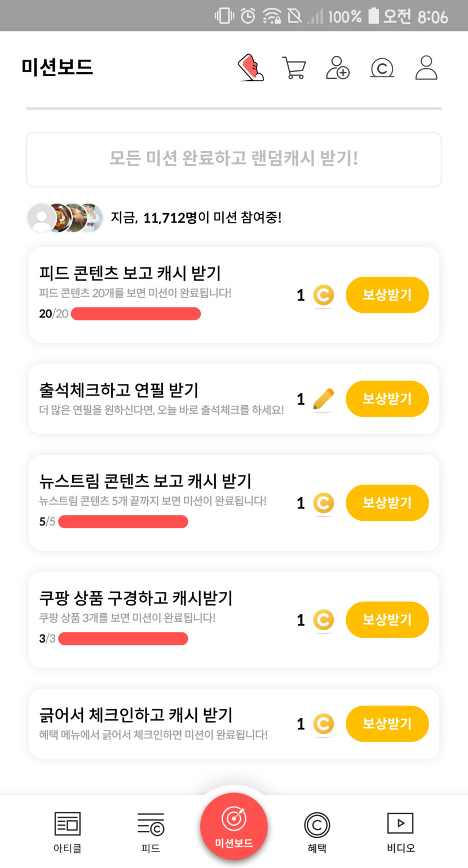The width and height of the screenshot is (468, 868).
Task: Open the cash coin icon in header
Action: (382, 68)
